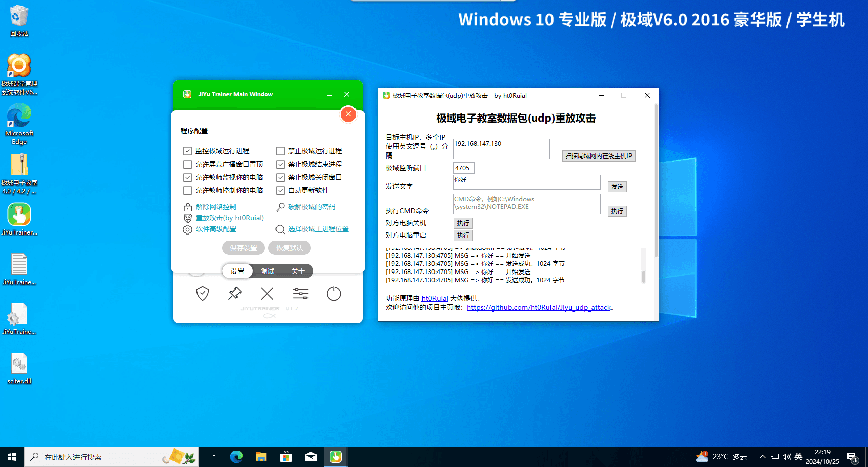Toggle 禁止极域结束进程 checkbox
Screen dimensions: 868x467
280,164
